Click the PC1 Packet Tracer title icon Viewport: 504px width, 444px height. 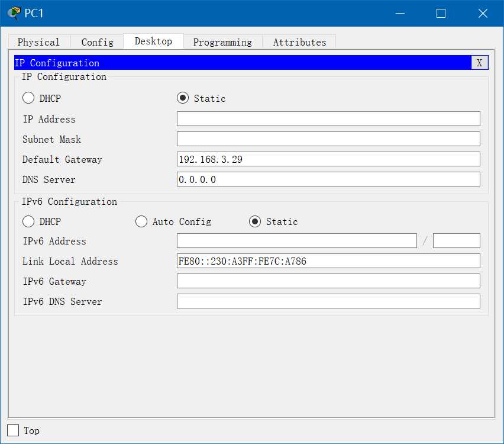14,13
